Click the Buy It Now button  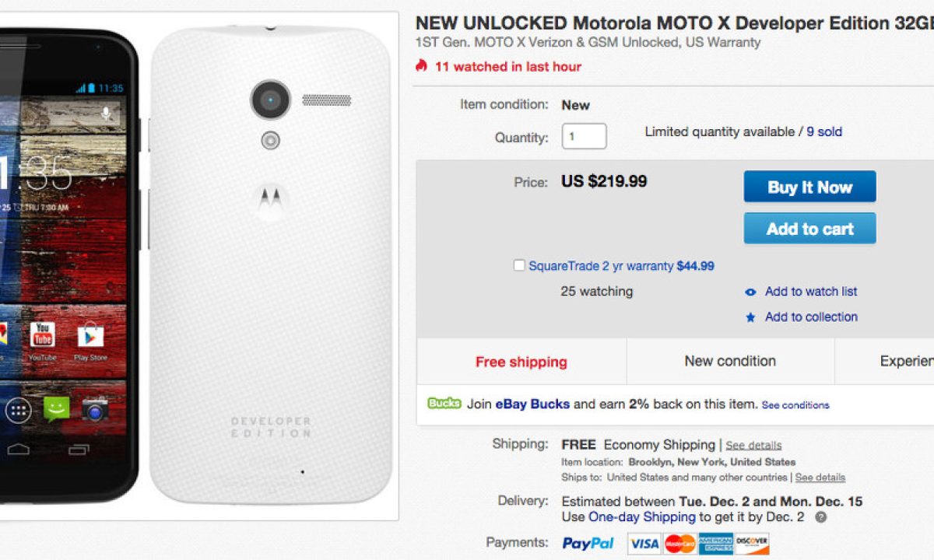[809, 187]
